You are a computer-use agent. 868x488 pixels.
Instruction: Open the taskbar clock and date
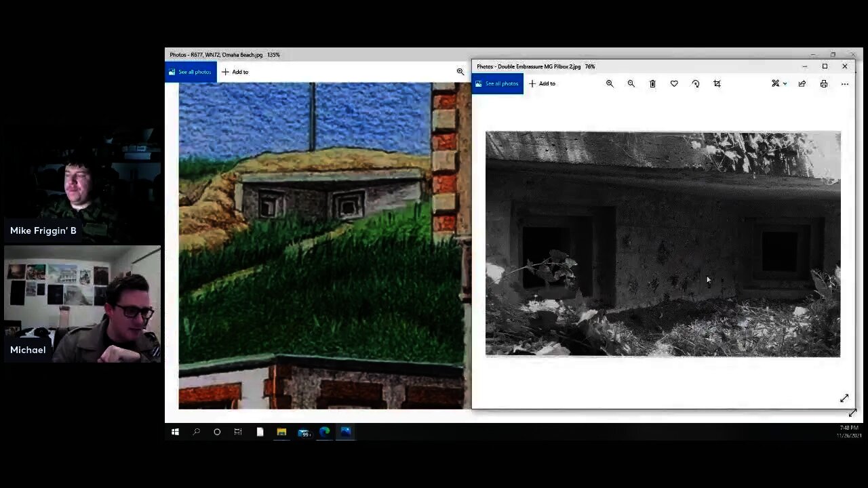pos(849,432)
